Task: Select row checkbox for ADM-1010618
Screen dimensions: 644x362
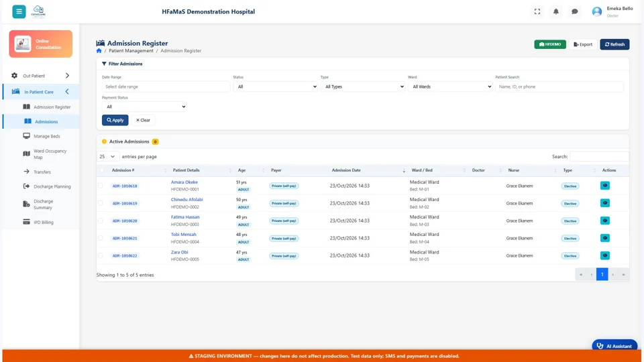Action: tap(101, 186)
